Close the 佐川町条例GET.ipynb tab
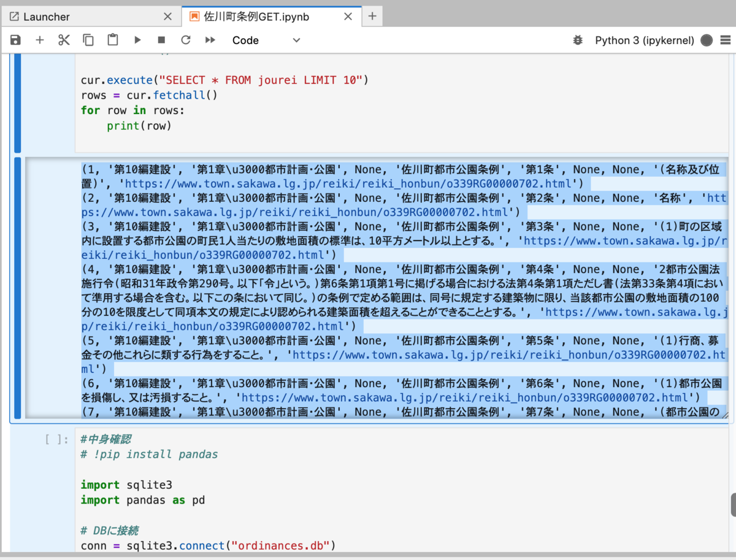The height and width of the screenshot is (560, 736). click(348, 17)
